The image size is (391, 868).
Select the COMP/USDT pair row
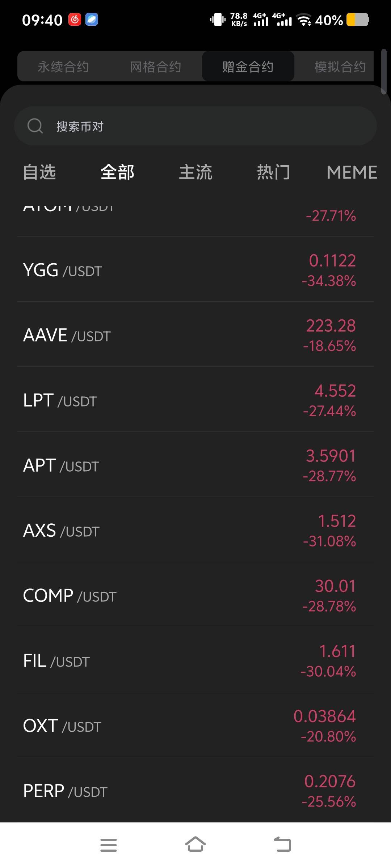(x=195, y=595)
